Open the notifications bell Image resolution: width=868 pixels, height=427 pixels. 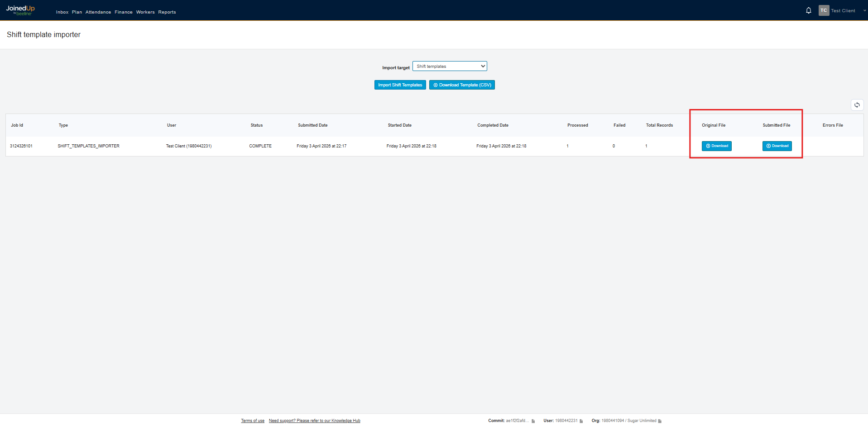pos(808,10)
